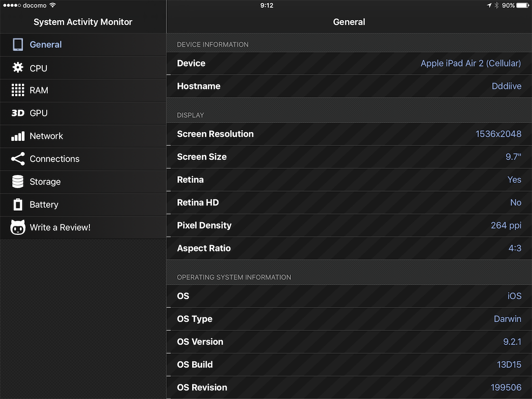Click the Network signal bars icon
Screen dimensions: 532x399
pyautogui.click(x=18, y=136)
